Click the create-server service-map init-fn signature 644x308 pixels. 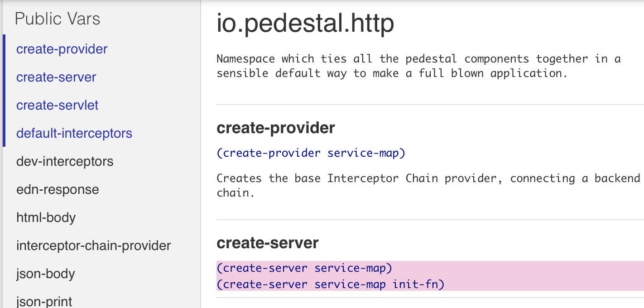(x=331, y=284)
